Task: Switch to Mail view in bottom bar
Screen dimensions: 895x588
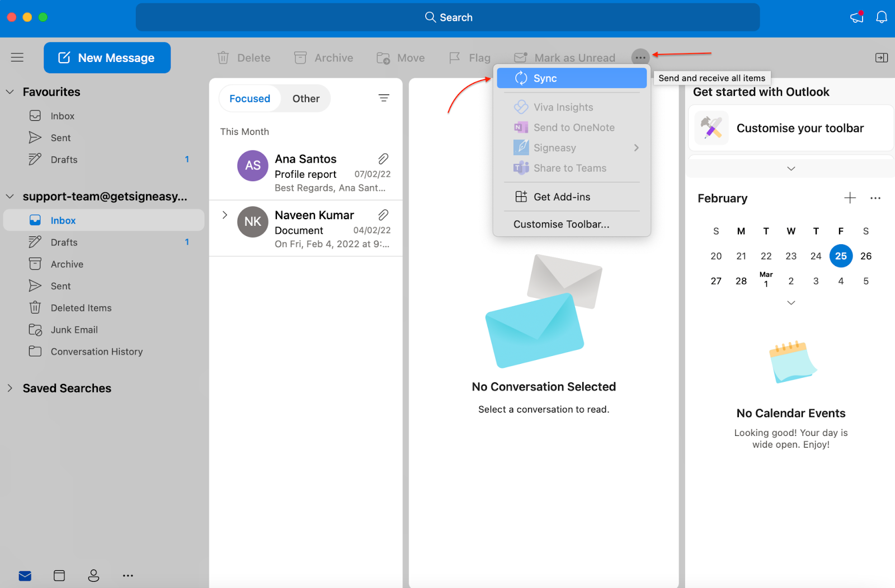Action: (25, 576)
